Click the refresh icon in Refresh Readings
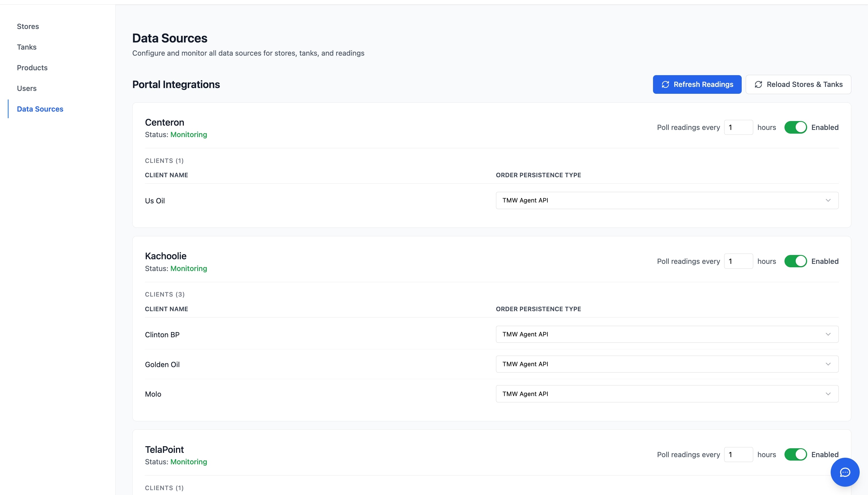868x495 pixels. [665, 84]
